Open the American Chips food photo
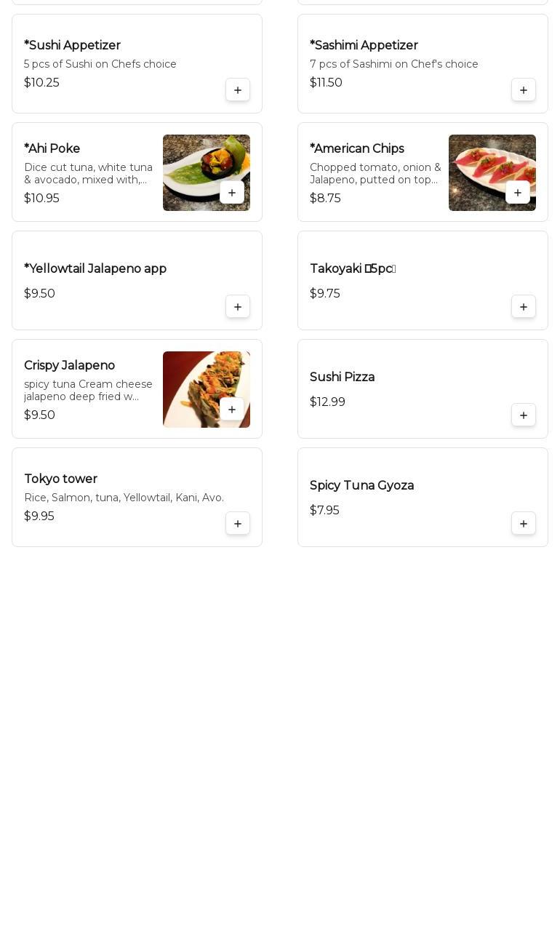Image resolution: width=560 pixels, height=937 pixels. pos(492,172)
